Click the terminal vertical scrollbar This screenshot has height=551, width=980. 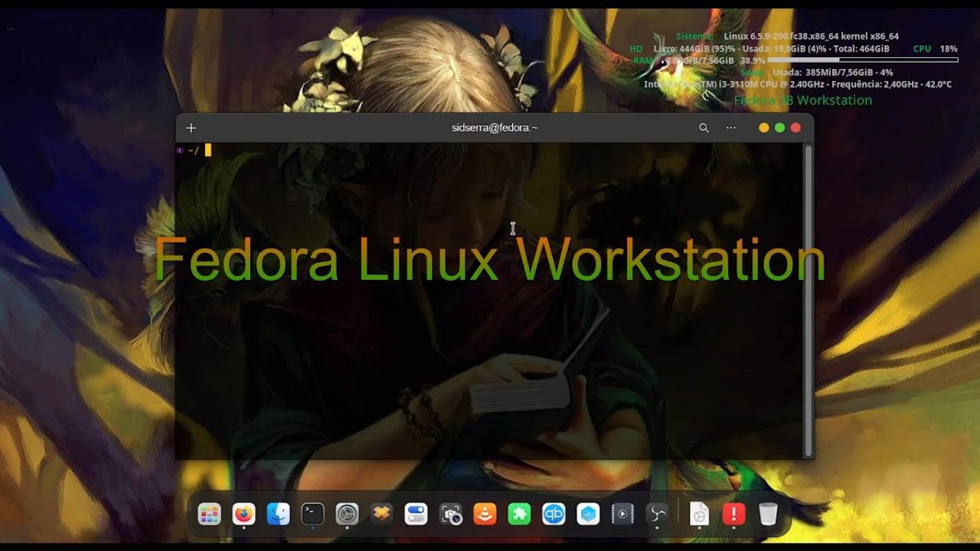click(x=808, y=300)
